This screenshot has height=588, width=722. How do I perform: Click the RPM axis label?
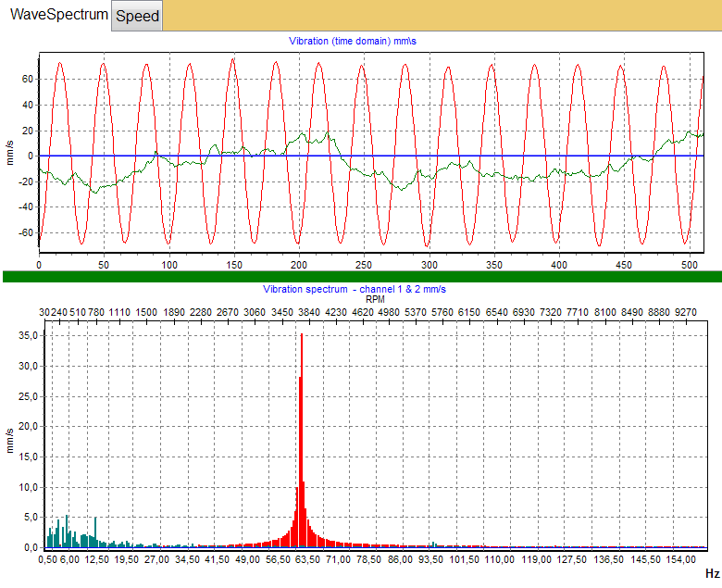[x=375, y=299]
